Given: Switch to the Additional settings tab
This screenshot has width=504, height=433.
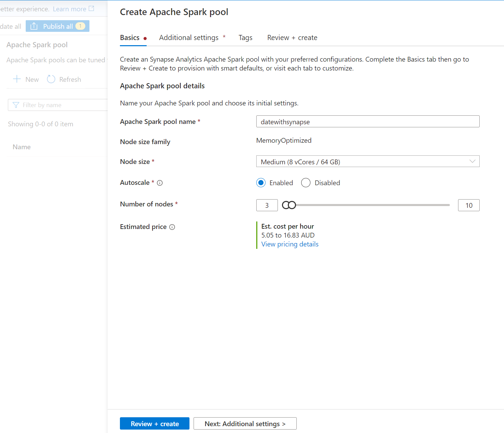Looking at the screenshot, I should [x=189, y=38].
